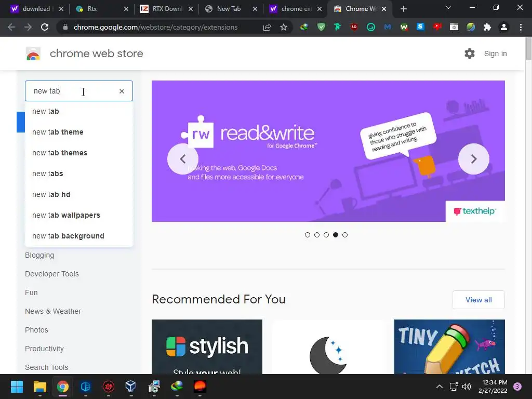The width and height of the screenshot is (532, 399).
Task: Open the Search Tools category
Action: [46, 367]
